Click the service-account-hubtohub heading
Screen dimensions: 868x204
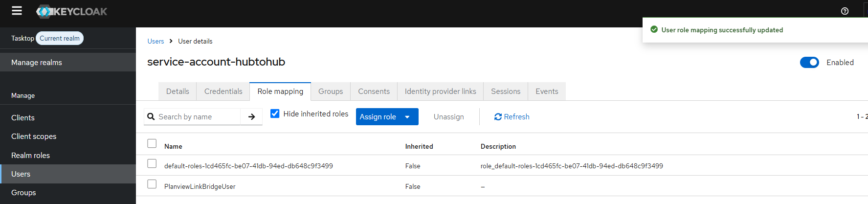tap(216, 62)
